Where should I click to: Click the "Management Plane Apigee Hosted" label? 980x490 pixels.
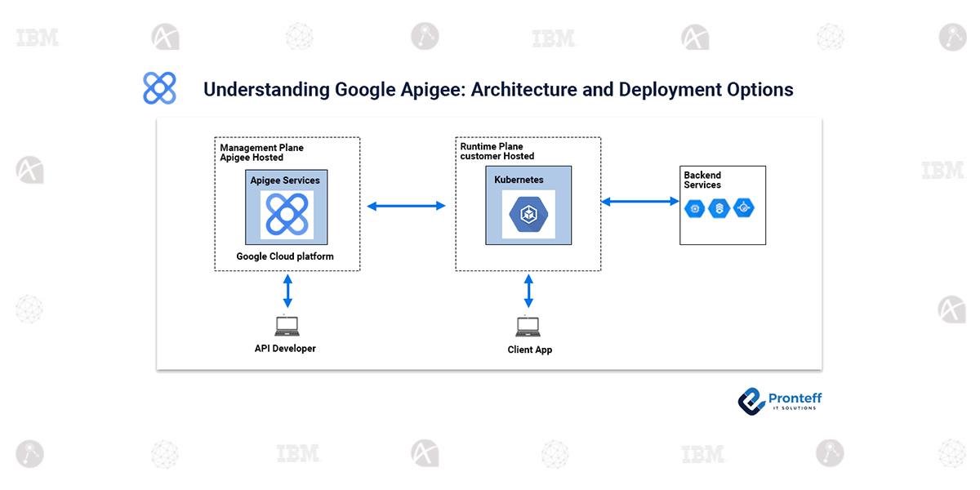pos(261,153)
